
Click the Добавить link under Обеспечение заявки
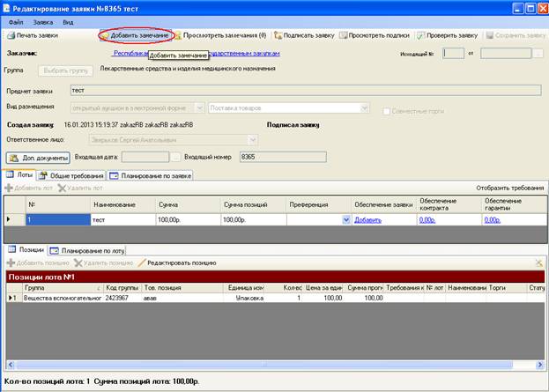(367, 220)
